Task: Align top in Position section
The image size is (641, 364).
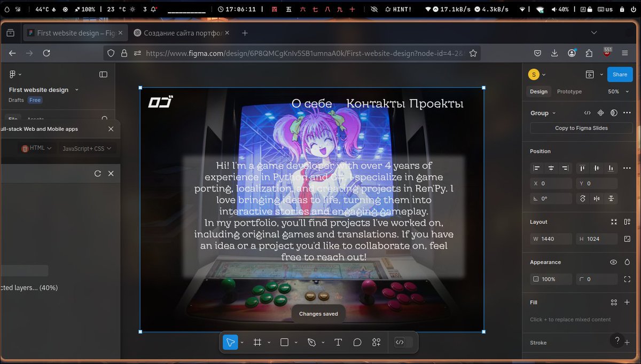Action: [582, 168]
